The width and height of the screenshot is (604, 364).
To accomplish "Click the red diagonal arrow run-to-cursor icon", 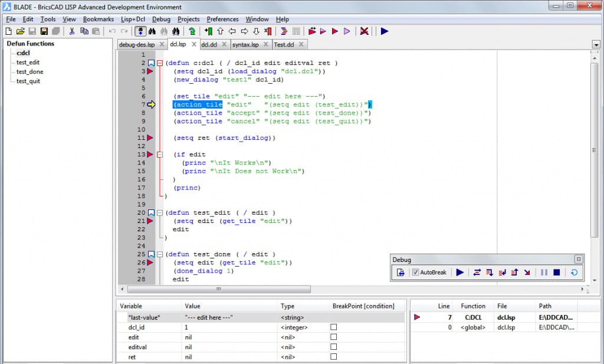I will click(527, 273).
